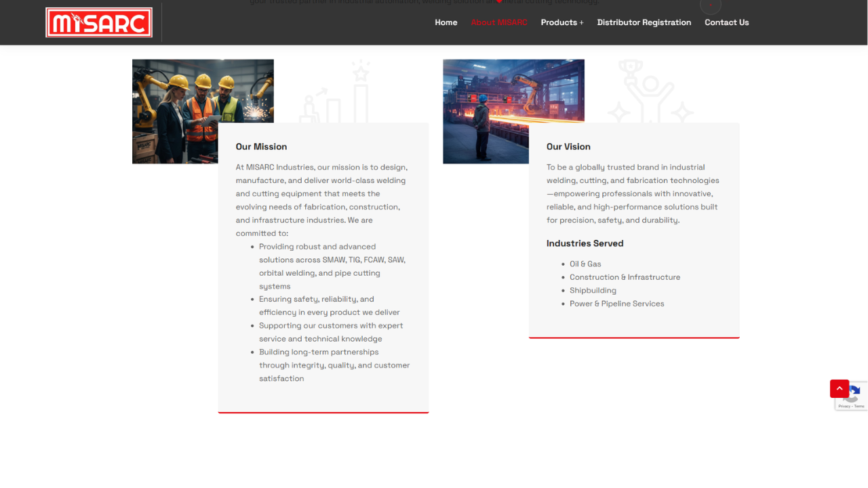Click the Our Vision heading

pyautogui.click(x=568, y=146)
